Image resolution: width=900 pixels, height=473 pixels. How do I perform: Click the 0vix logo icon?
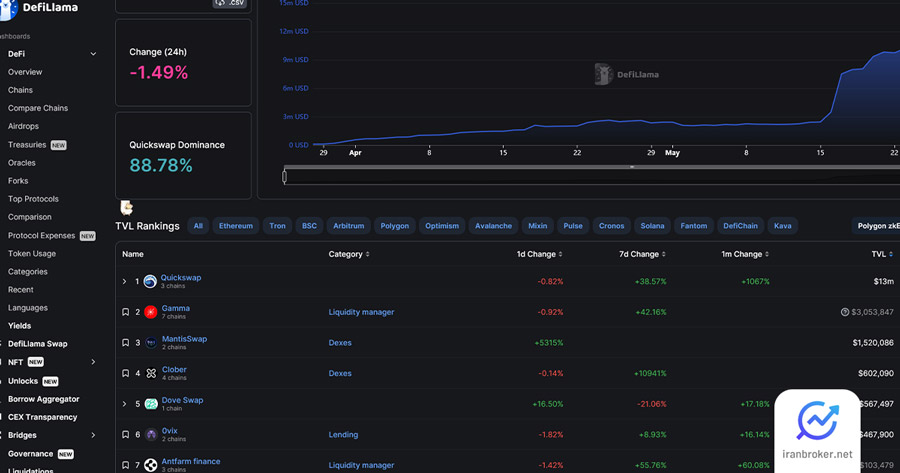pos(150,435)
